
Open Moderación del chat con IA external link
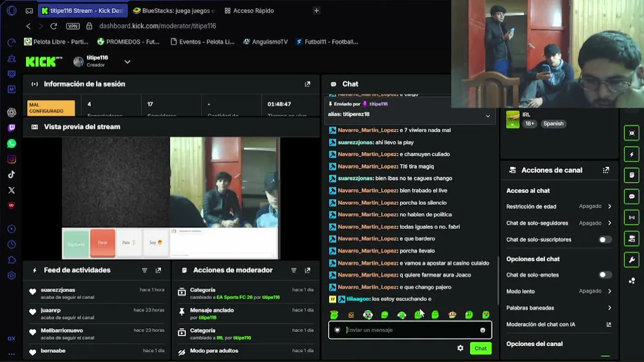pos(609,325)
